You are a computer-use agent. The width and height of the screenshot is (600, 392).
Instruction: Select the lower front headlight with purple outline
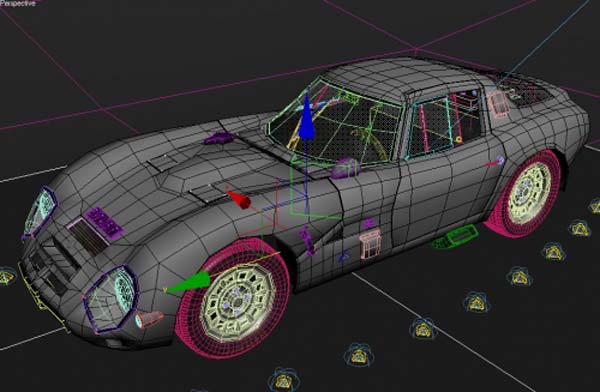coord(111,299)
